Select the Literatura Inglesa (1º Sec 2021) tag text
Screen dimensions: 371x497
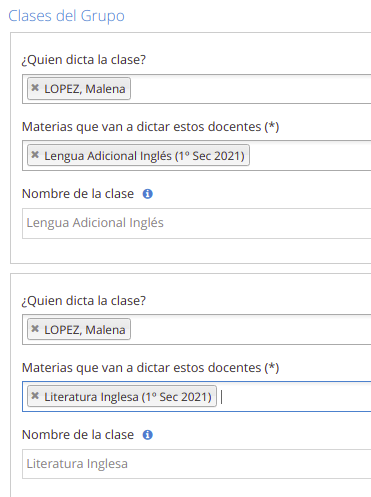point(128,397)
